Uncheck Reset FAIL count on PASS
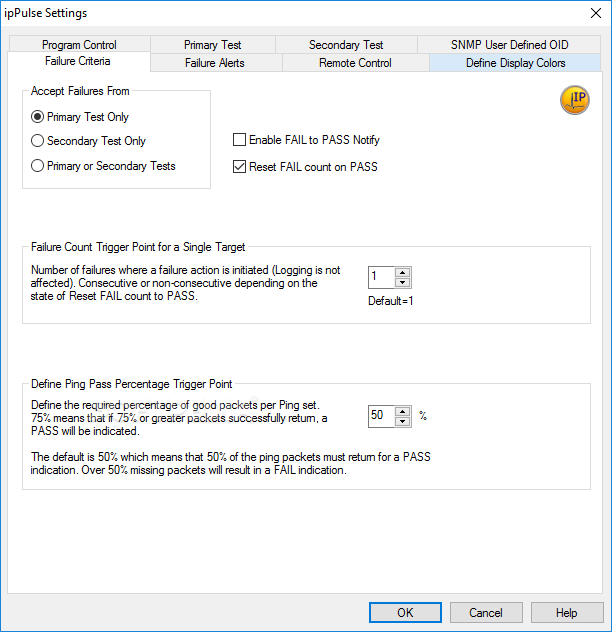The width and height of the screenshot is (612, 632). coord(305,166)
